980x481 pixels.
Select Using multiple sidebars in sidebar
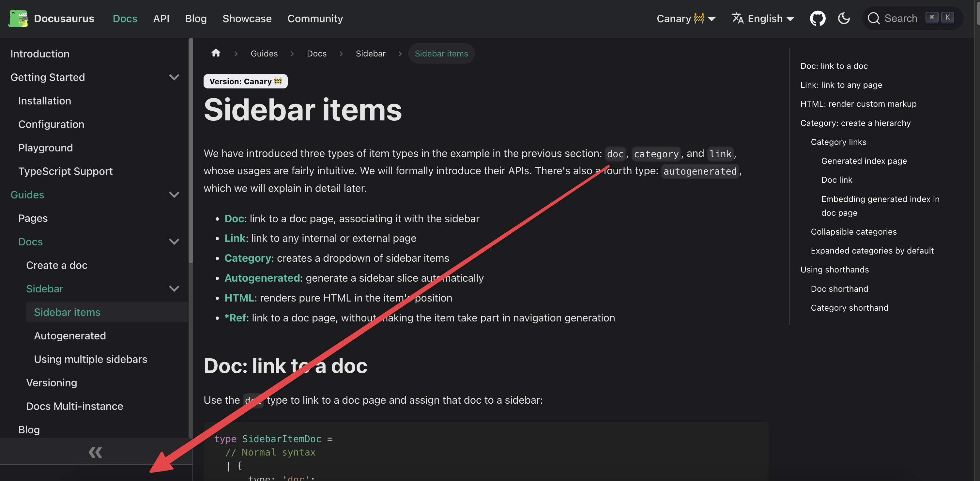91,359
